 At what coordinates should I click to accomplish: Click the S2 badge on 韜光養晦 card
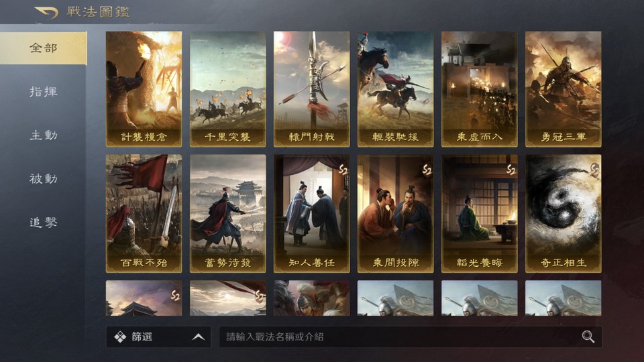click(511, 169)
